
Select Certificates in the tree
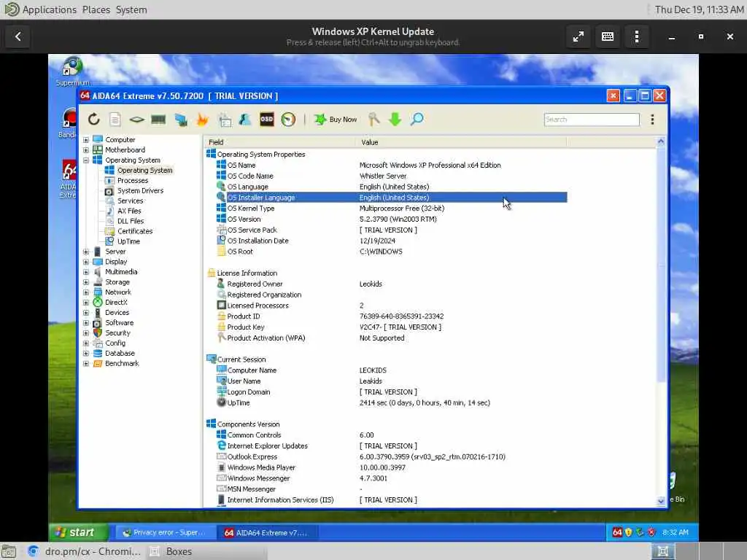point(135,231)
